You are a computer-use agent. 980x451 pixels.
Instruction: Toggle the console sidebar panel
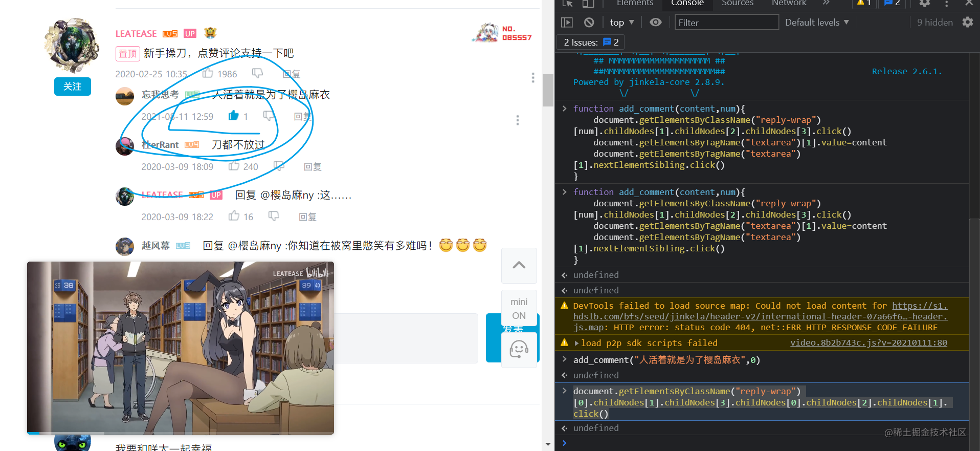(567, 23)
